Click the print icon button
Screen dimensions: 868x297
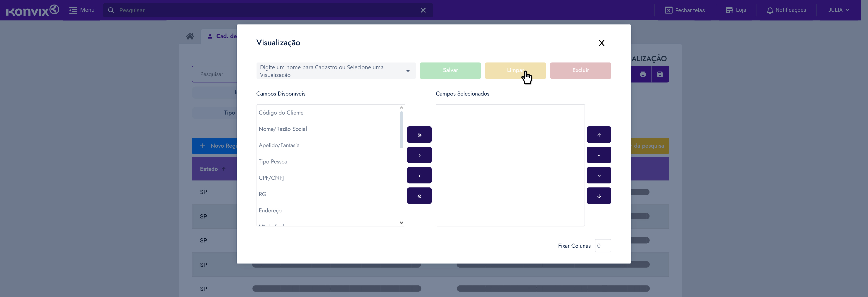click(x=643, y=74)
